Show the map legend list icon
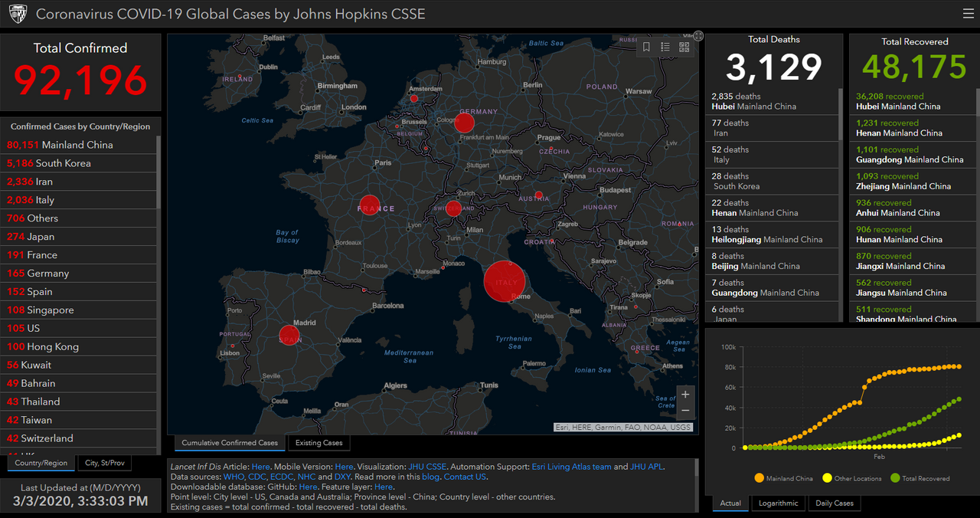 665,47
